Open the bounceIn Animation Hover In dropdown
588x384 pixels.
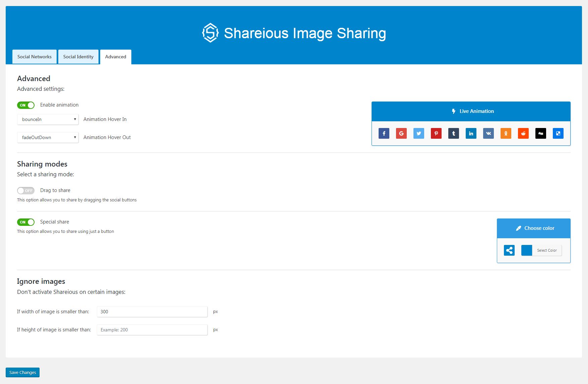coord(48,119)
